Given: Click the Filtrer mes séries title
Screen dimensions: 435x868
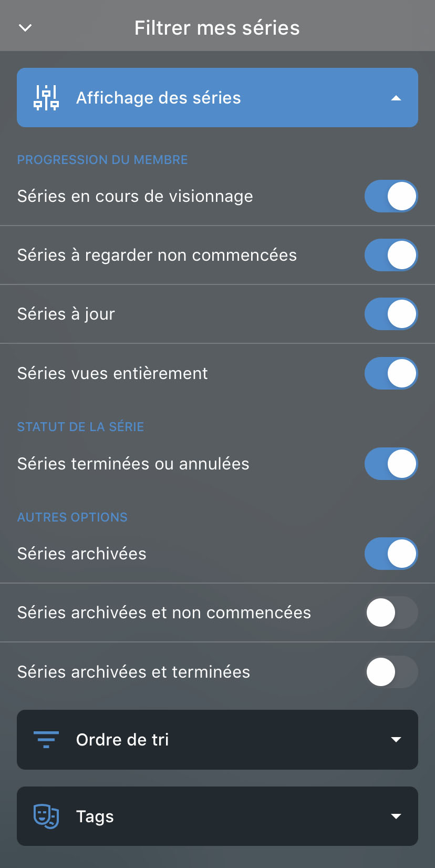Looking at the screenshot, I should 217,28.
